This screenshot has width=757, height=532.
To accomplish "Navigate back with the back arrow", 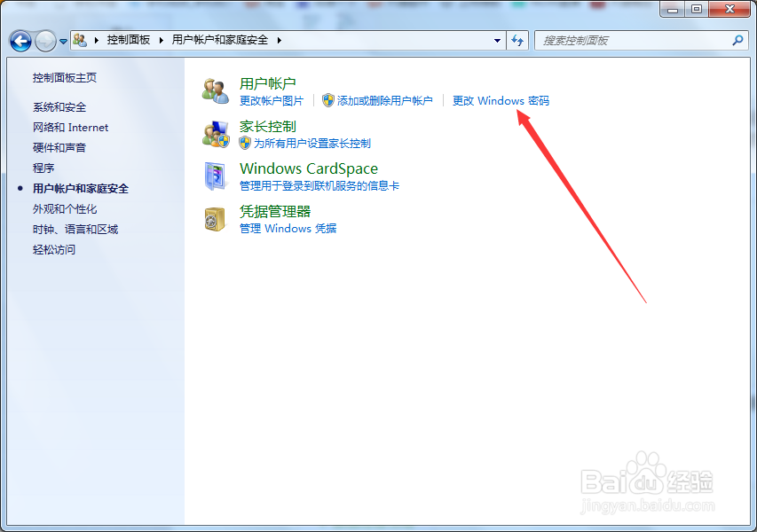I will [20, 40].
